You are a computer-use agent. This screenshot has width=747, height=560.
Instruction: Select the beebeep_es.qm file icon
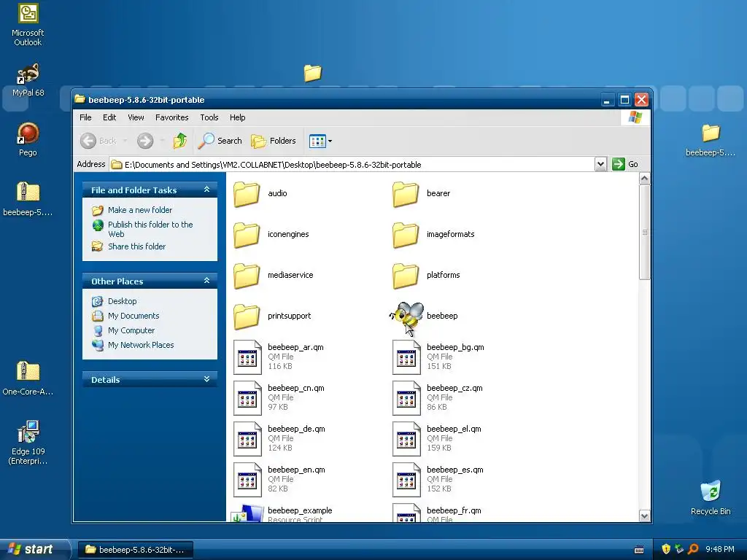coord(406,480)
